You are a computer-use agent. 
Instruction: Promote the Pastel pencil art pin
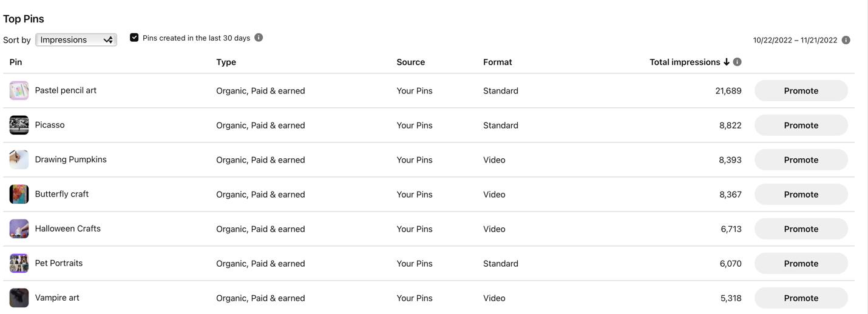click(x=801, y=91)
